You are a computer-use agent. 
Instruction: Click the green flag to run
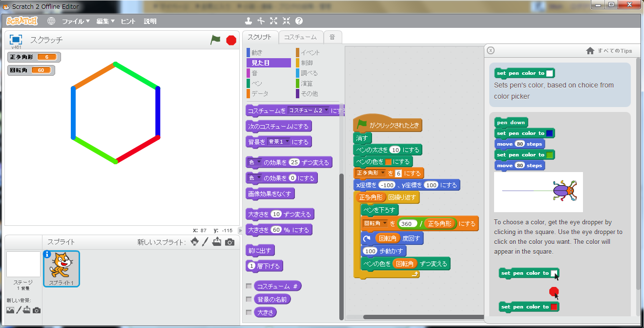coord(215,40)
